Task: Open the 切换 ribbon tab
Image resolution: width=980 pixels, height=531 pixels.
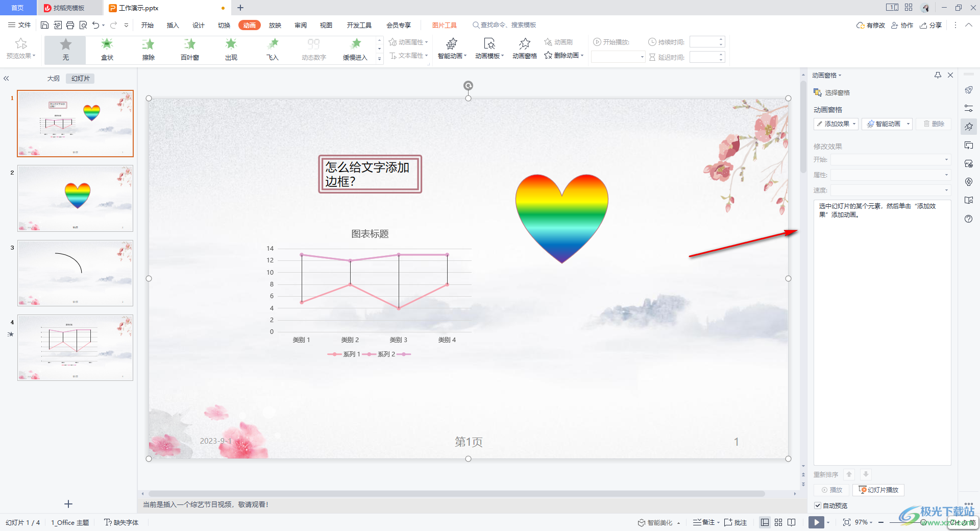Action: tap(224, 25)
